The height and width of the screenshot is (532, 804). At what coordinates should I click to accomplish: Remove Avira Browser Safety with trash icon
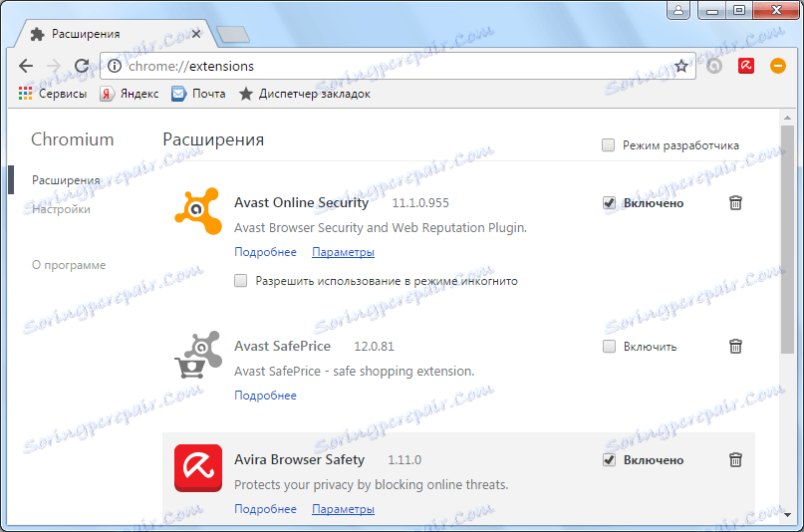tap(735, 459)
